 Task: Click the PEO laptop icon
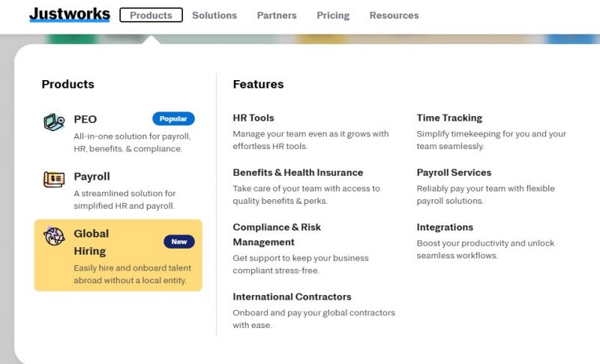tap(54, 122)
